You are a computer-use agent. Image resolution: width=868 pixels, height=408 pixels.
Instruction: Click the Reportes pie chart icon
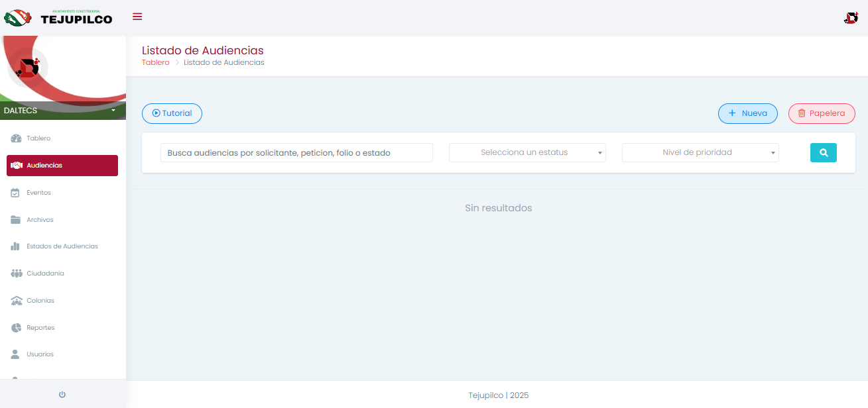(x=16, y=328)
